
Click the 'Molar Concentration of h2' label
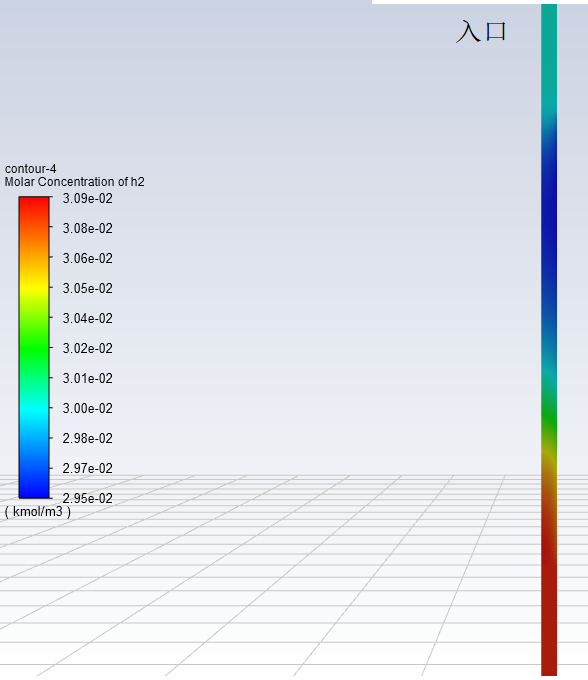click(75, 182)
